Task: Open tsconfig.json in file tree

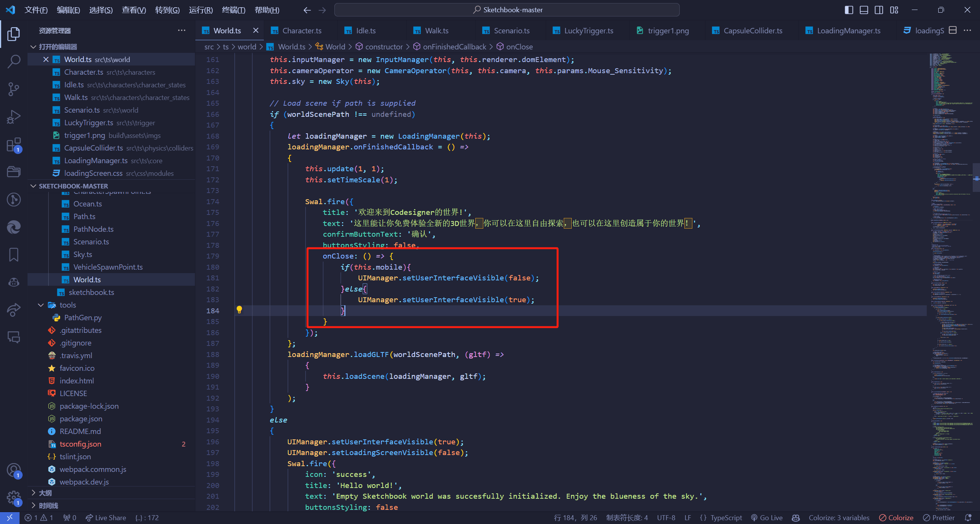Action: tap(111, 444)
